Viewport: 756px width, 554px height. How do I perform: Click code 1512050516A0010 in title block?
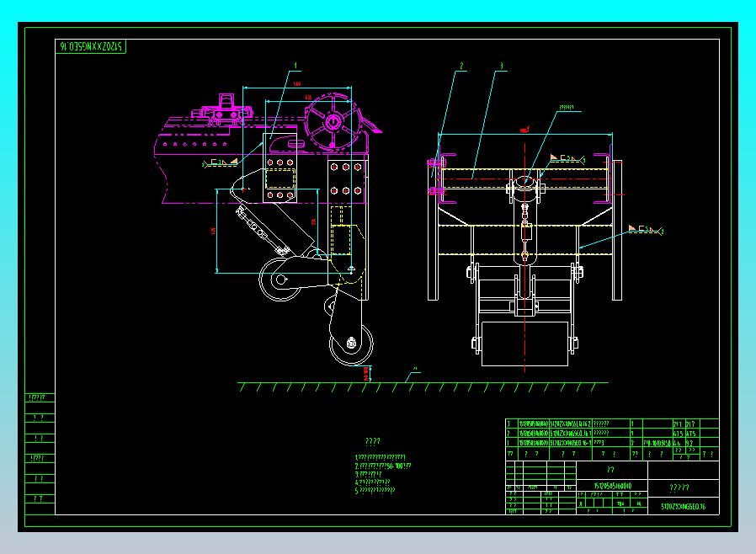point(612,486)
